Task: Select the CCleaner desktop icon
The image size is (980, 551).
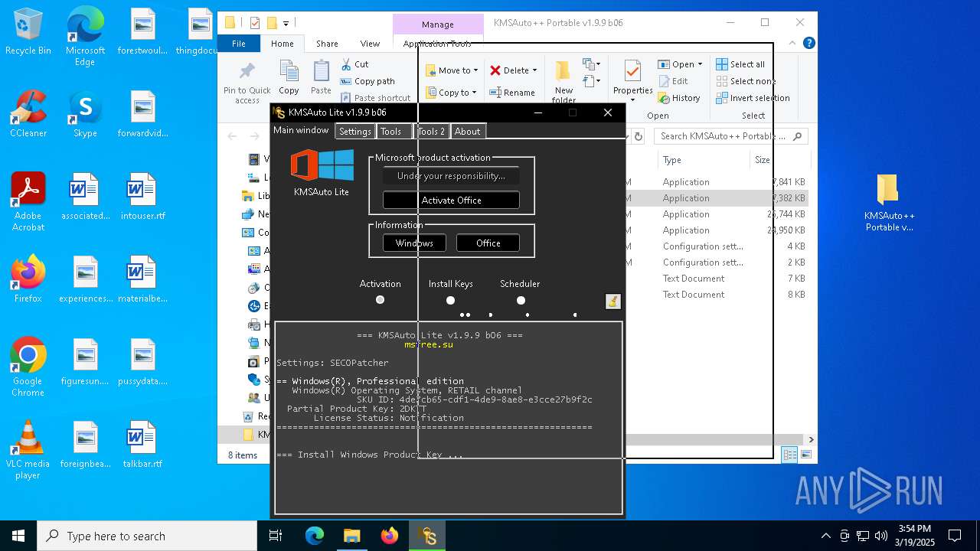Action: pos(28,115)
